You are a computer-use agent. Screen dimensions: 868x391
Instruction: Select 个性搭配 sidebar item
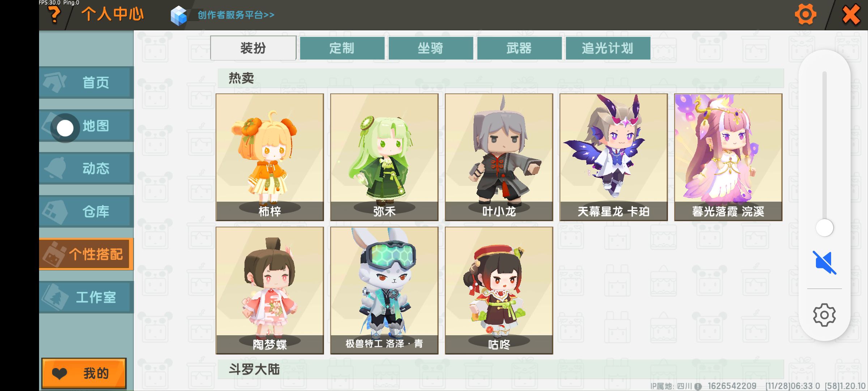click(x=86, y=254)
